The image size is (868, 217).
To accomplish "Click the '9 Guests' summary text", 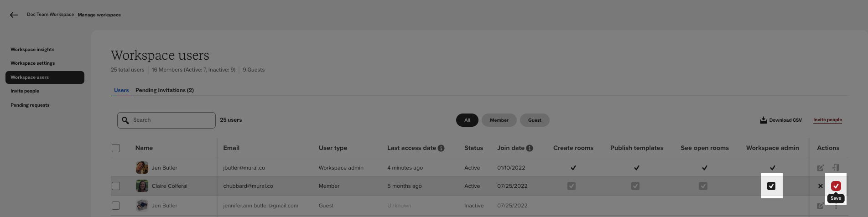I will click(x=254, y=70).
